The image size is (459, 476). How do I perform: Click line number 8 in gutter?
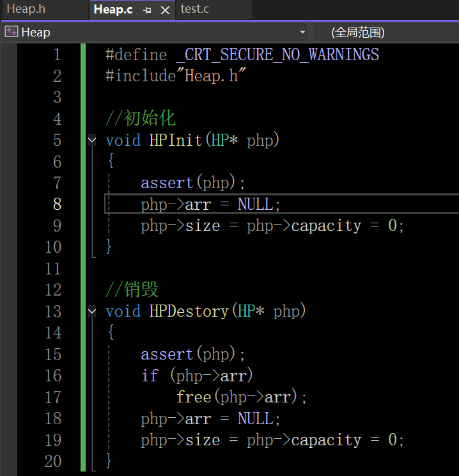pos(57,204)
